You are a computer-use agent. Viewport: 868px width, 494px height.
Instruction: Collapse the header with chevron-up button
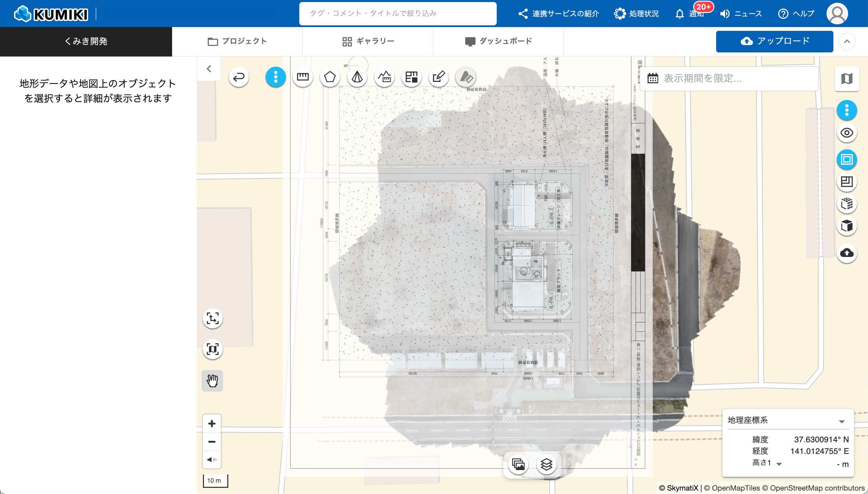[847, 41]
